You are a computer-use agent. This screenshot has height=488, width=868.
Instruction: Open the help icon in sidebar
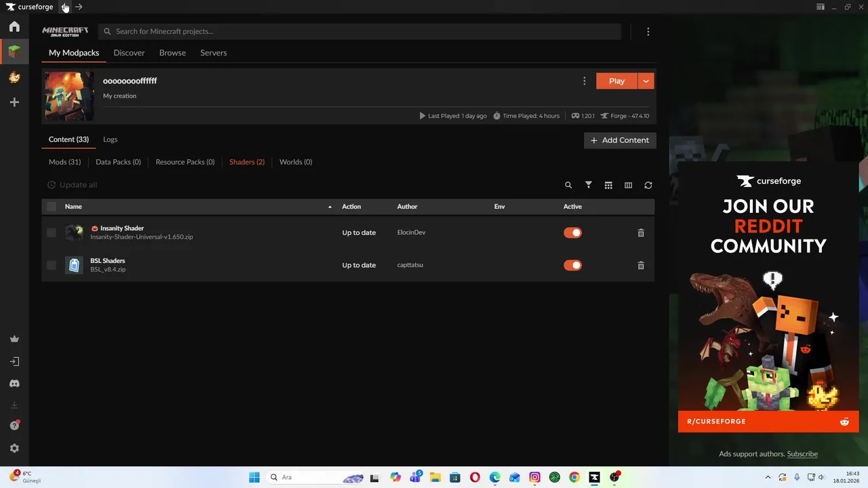coord(14,426)
